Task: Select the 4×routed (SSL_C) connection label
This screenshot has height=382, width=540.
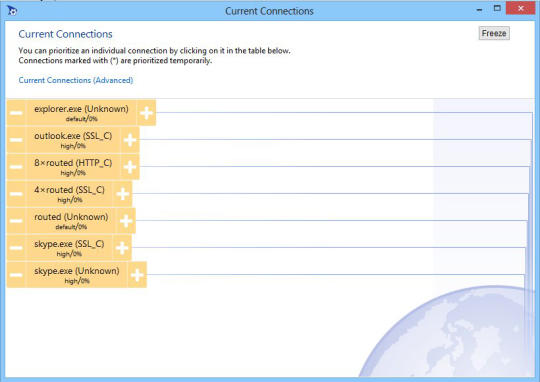Action: click(x=69, y=194)
